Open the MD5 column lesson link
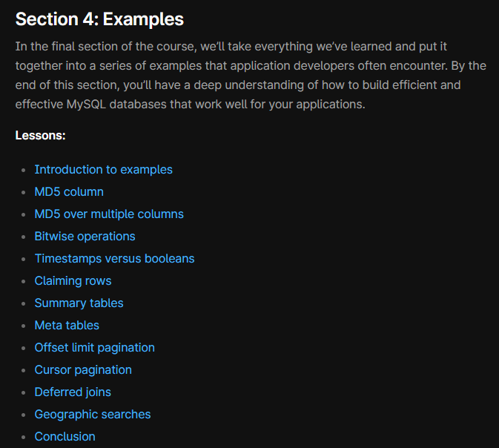Screen dimensions: 499x448 [69, 192]
